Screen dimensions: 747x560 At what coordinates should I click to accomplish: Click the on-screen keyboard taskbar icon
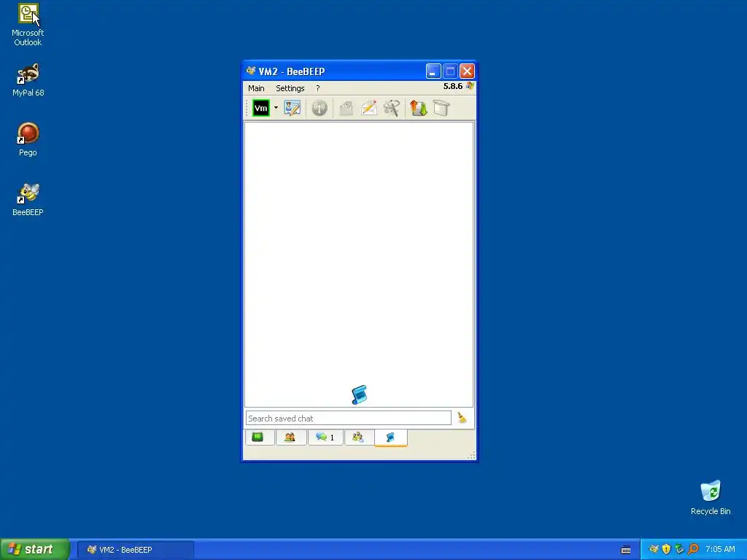pos(626,550)
